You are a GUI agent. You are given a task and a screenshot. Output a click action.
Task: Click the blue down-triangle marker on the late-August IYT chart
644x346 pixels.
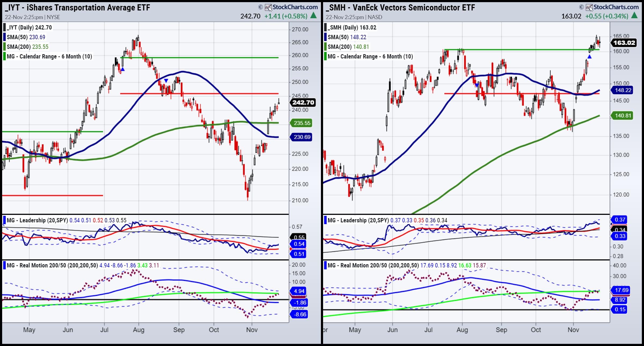coord(166,80)
